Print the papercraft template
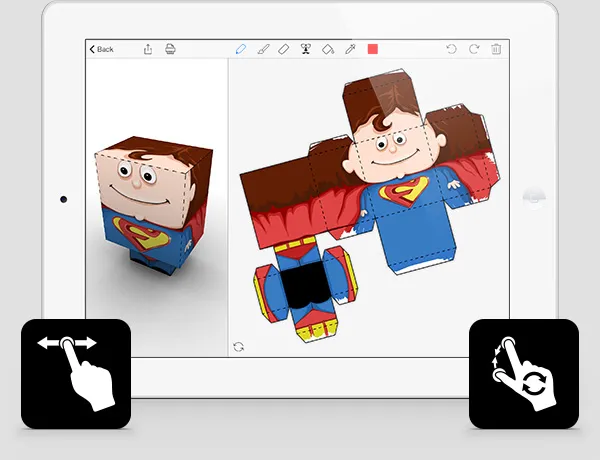Viewport: 600px width, 460px height. (x=170, y=49)
